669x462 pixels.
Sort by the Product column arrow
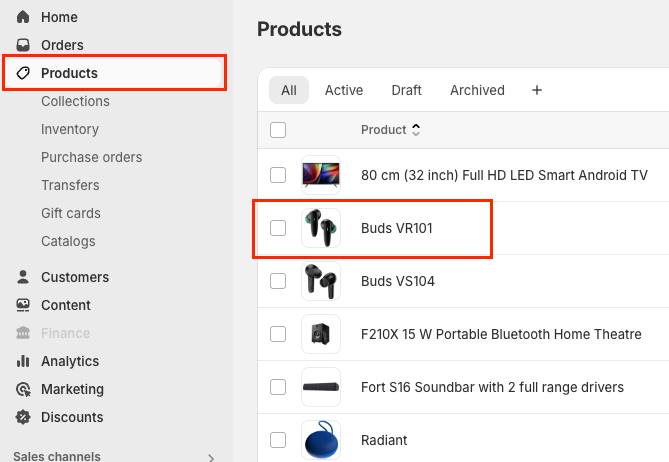(416, 129)
